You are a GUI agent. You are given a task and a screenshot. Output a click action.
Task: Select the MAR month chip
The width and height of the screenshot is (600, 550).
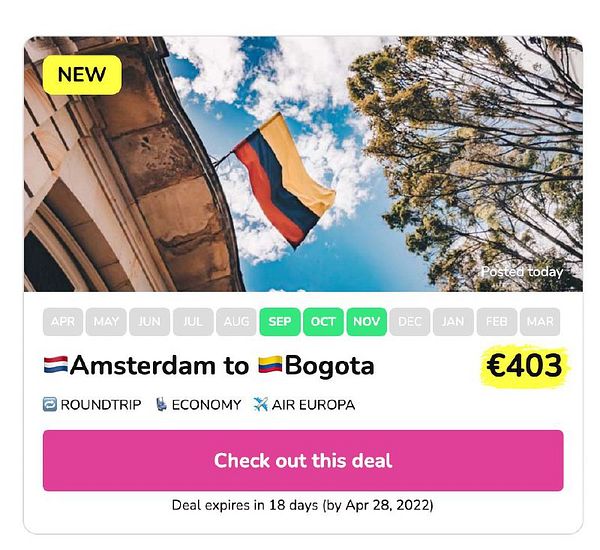[541, 322]
